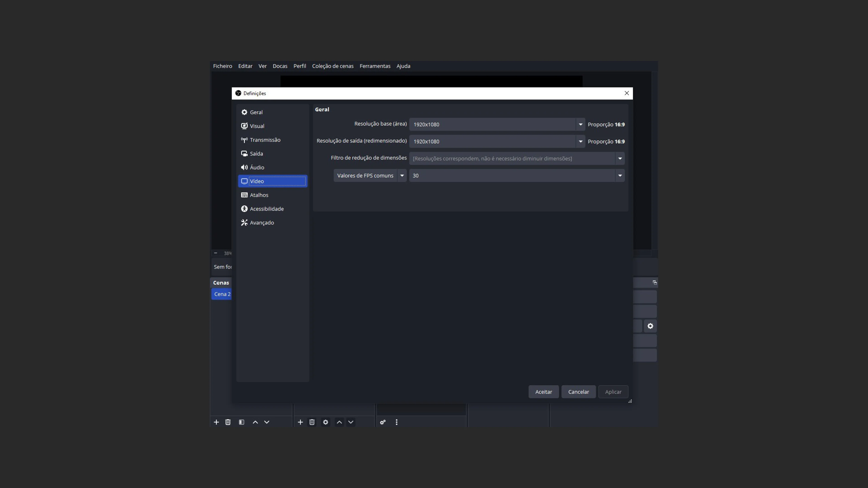Open the Docas menu
The image size is (868, 488).
(x=280, y=66)
